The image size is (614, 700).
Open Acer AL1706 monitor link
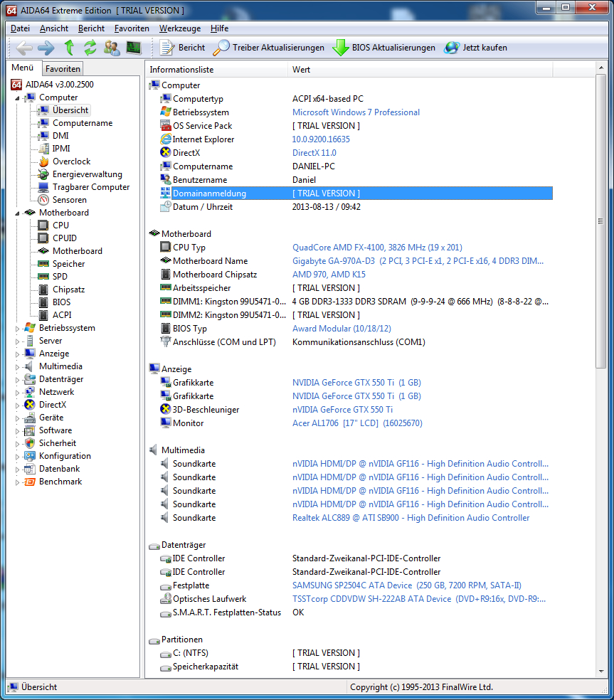pyautogui.click(x=357, y=423)
